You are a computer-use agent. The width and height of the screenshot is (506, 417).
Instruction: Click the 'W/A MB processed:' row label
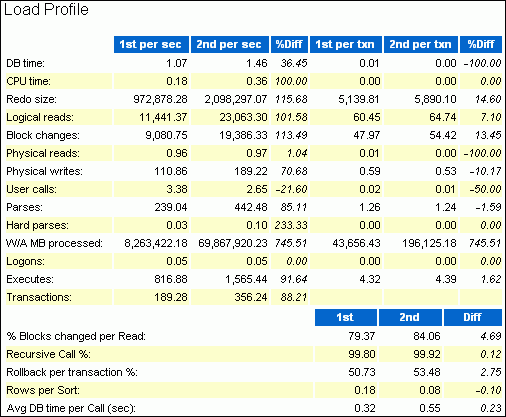point(54,243)
